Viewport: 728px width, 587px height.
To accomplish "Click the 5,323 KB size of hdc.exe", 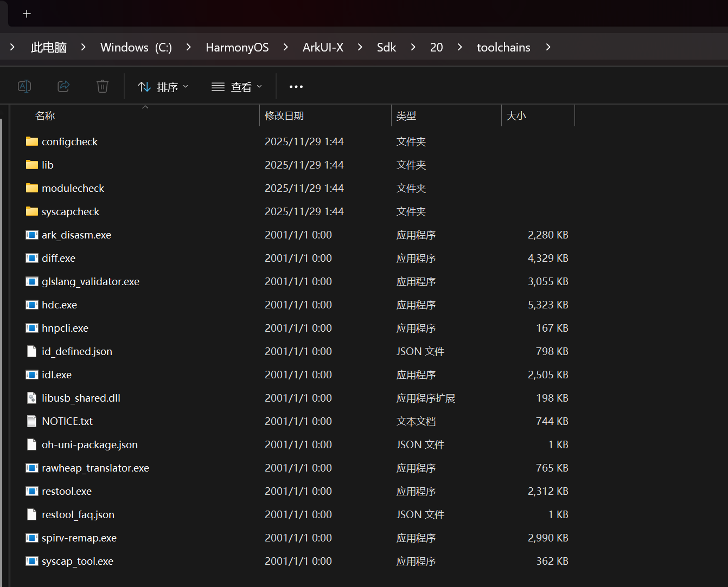I will tap(548, 305).
